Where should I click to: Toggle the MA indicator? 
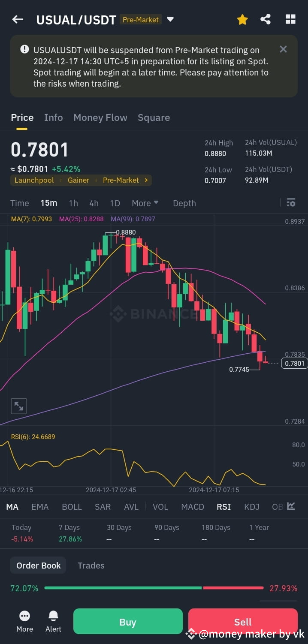(x=12, y=507)
